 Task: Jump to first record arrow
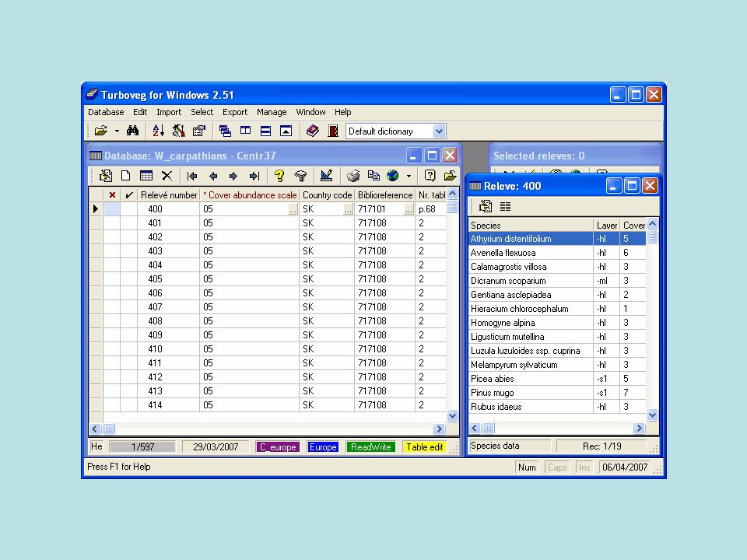coord(192,177)
